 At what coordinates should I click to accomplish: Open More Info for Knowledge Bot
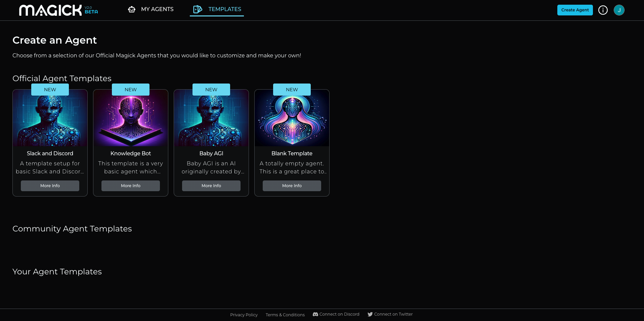coord(131,186)
